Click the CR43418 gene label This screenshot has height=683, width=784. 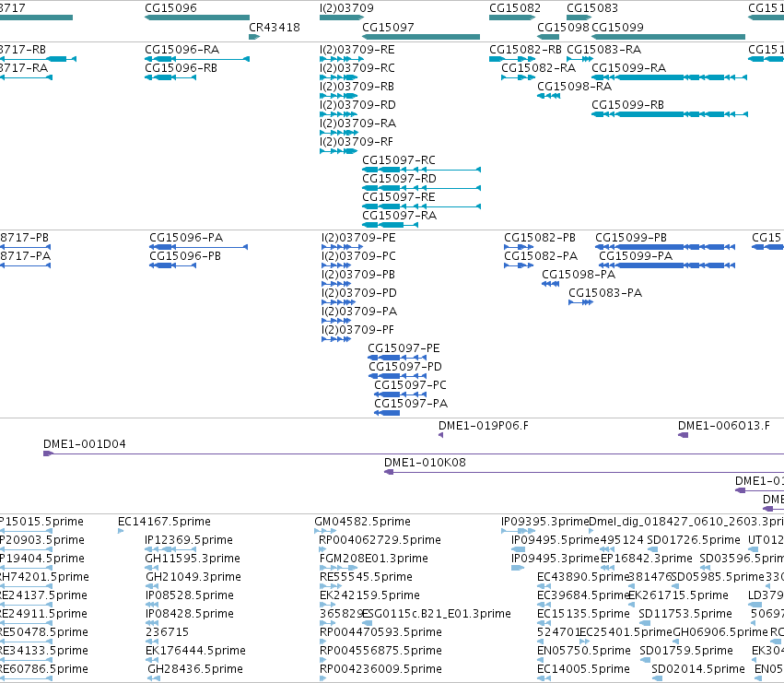275,28
